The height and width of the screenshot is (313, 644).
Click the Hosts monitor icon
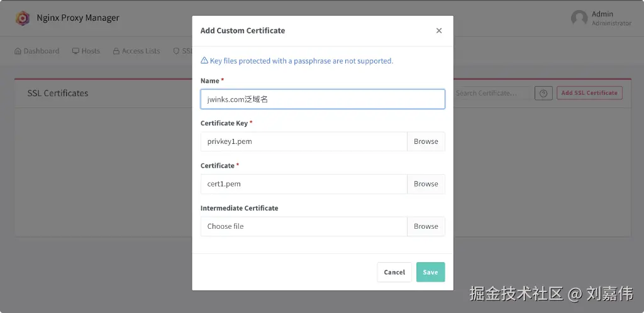coord(75,51)
